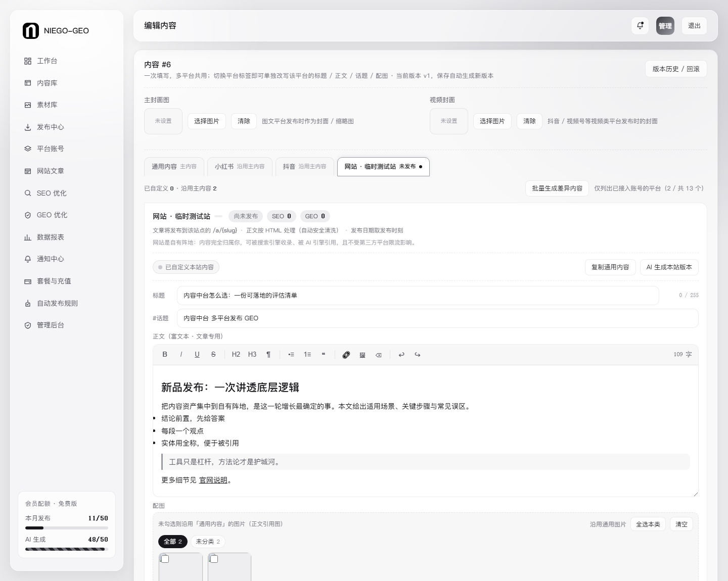Filter images by 全部 2

[173, 542]
